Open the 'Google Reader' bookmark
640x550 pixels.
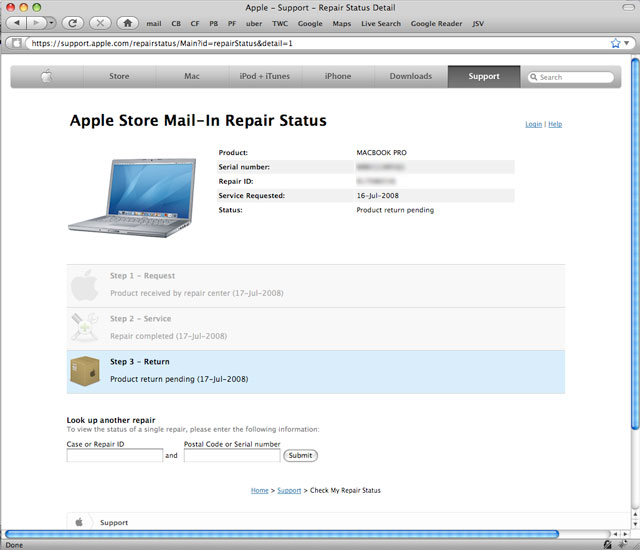pos(436,24)
